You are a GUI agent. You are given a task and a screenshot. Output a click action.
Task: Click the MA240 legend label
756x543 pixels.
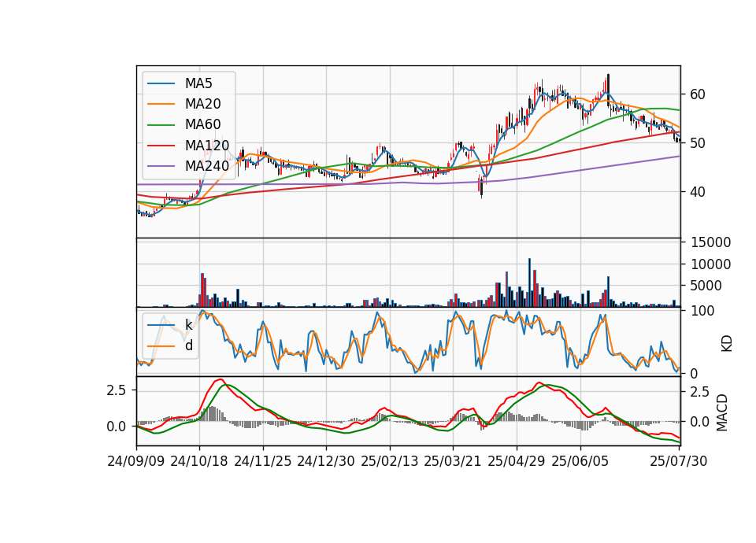(207, 166)
